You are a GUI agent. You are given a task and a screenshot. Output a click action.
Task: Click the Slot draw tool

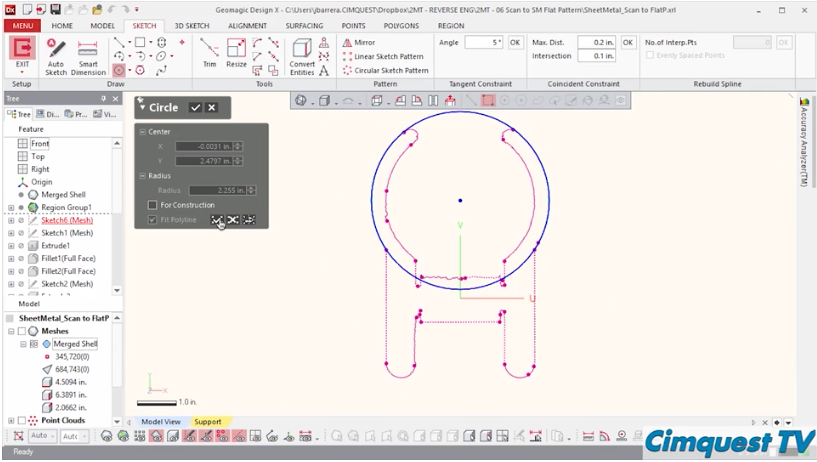click(161, 42)
